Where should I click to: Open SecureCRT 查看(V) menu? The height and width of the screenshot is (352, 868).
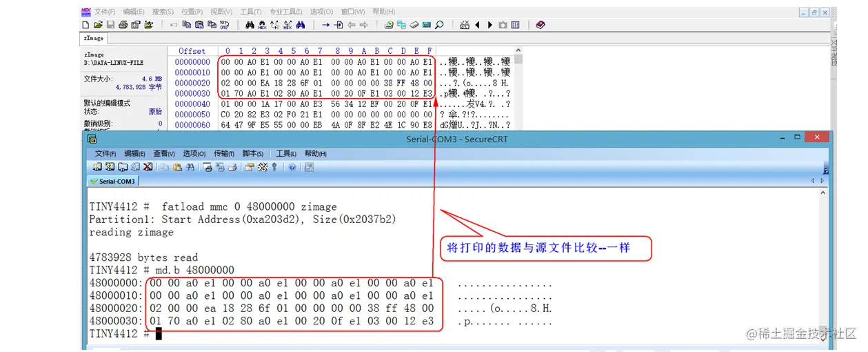pyautogui.click(x=164, y=153)
